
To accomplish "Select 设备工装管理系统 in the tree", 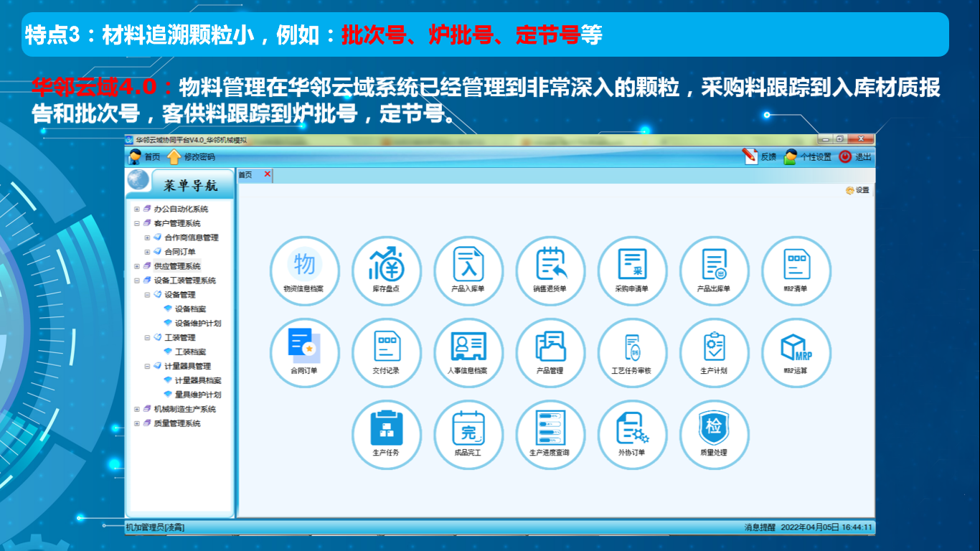I will coord(184,281).
